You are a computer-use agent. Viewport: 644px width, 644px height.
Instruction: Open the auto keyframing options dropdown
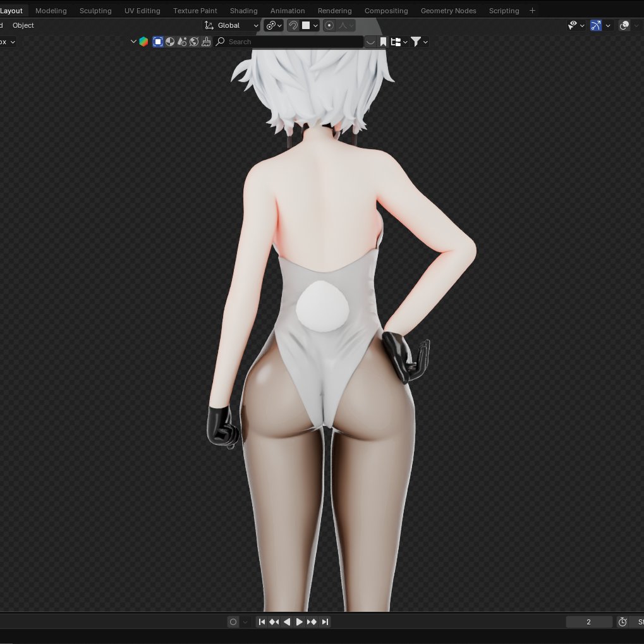245,622
